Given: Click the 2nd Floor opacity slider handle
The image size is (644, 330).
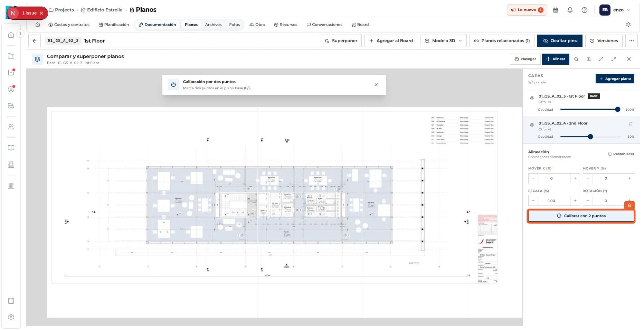Looking at the screenshot, I should [590, 137].
